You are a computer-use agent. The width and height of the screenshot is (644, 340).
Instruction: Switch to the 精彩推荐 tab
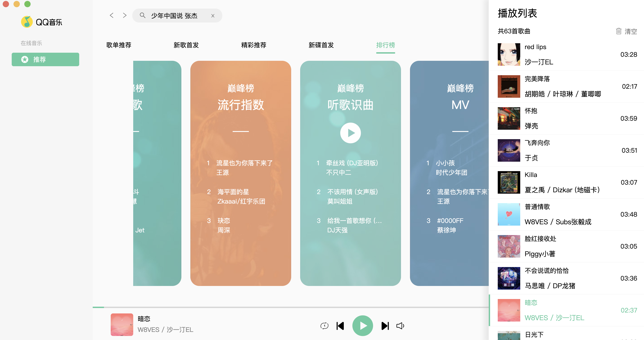(254, 45)
